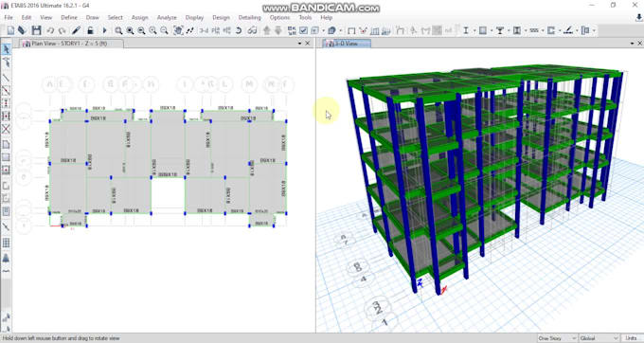644x343 pixels.
Task: Click the Open File icon
Action: click(x=22, y=30)
